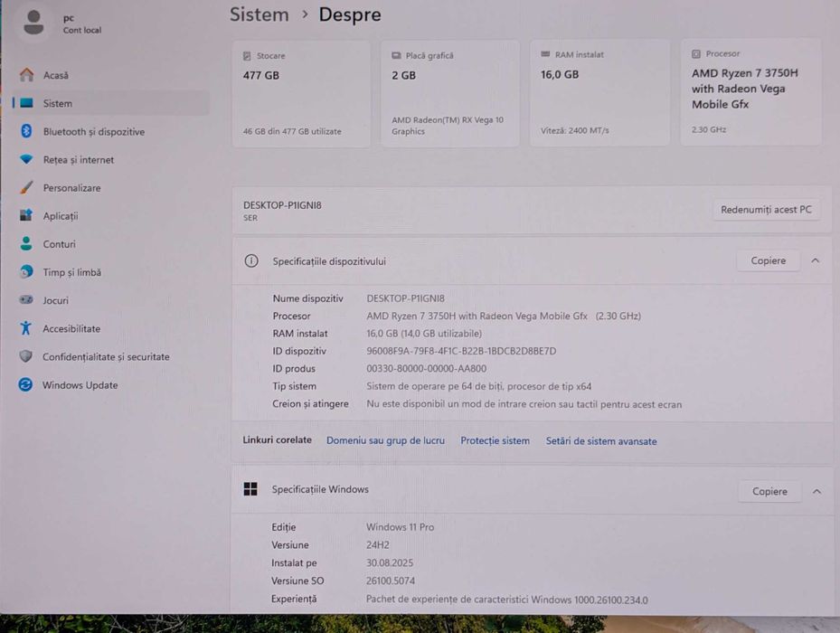Click the user account avatar icon
The height and width of the screenshot is (633, 840).
point(33,23)
